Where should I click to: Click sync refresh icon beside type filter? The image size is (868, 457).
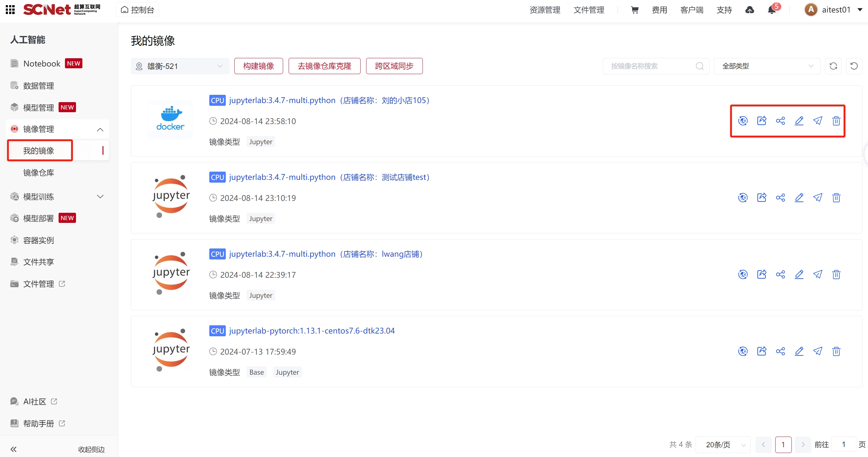[x=833, y=66]
